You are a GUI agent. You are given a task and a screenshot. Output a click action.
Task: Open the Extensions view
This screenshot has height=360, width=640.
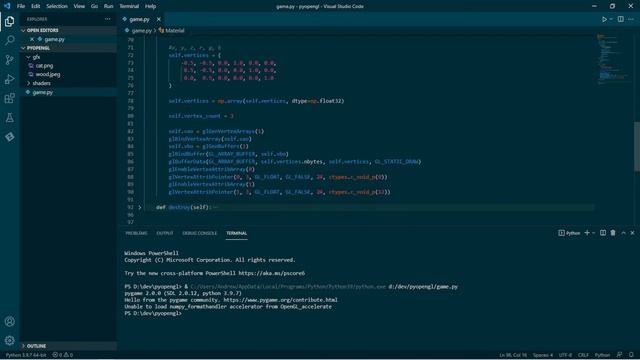[9, 98]
